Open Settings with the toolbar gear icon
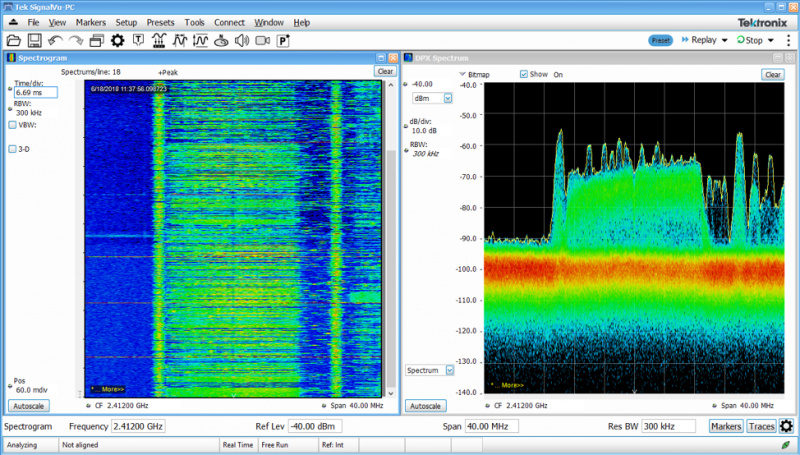This screenshot has width=800, height=455. [x=117, y=41]
